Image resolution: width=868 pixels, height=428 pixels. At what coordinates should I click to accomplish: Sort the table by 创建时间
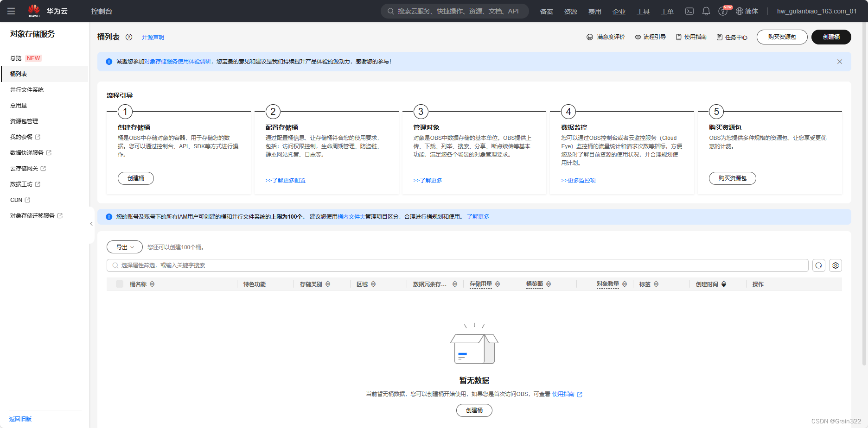[x=724, y=284]
